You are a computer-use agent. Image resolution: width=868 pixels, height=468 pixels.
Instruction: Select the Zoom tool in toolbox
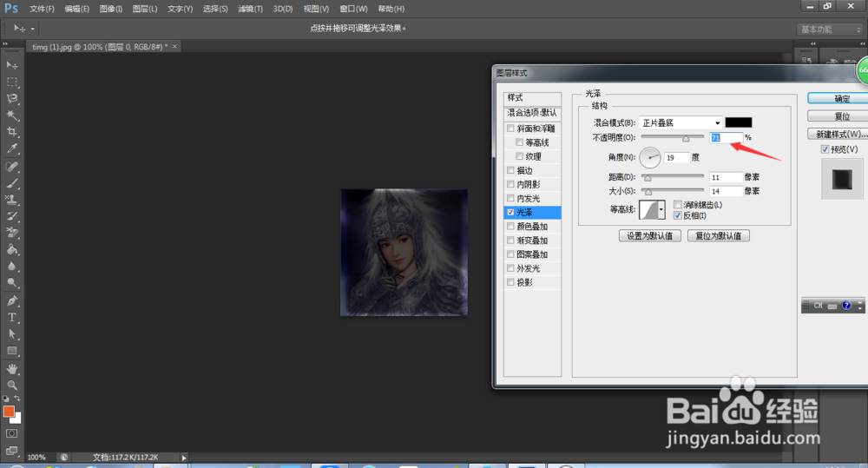pos(11,385)
